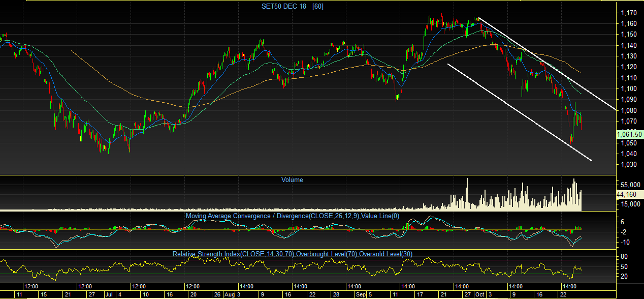Image resolution: width=644 pixels, height=299 pixels.
Task: Click the 1,140 price axis label
Action: tap(628, 45)
